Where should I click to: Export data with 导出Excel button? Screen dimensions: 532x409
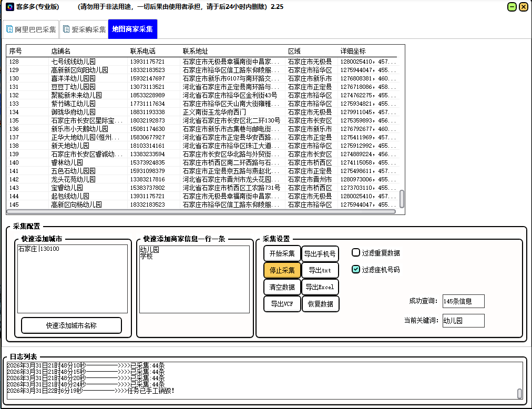click(320, 287)
